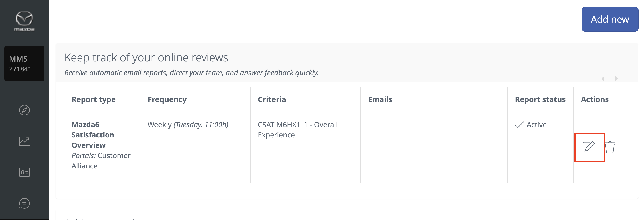Viewport: 644px width, 220px height.
Task: Click the Frequency column header
Action: (x=167, y=99)
